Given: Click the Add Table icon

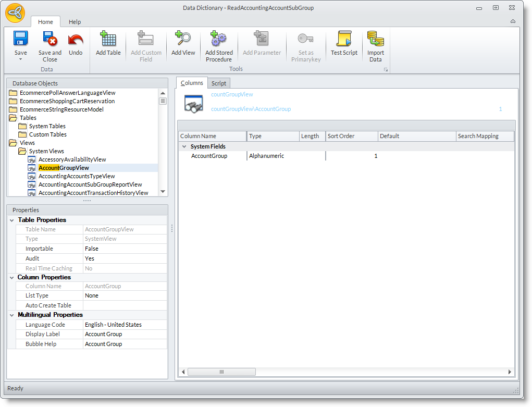Looking at the screenshot, I should click(108, 39).
